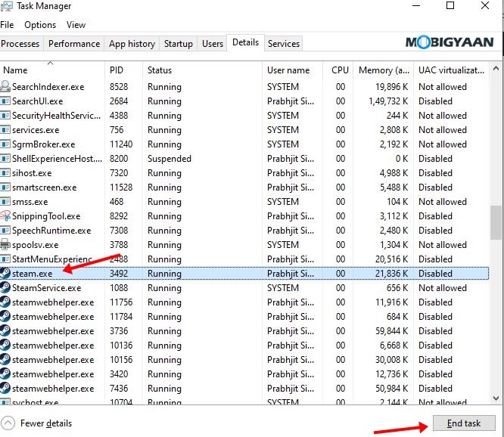Sort by the Status column header
Image resolution: width=504 pixels, height=437 pixels.
point(203,70)
